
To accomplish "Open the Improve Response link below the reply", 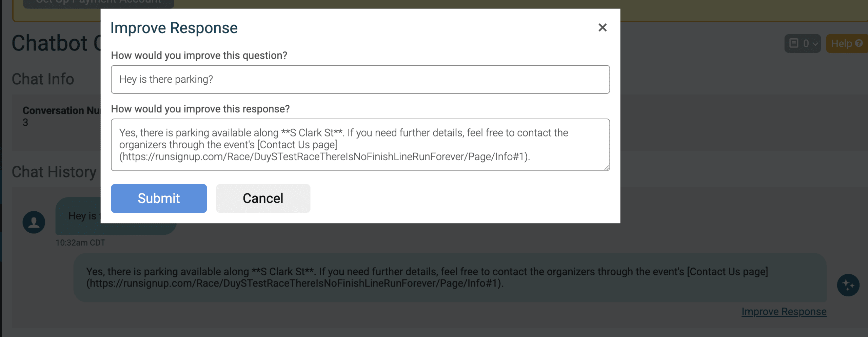I will (x=784, y=312).
